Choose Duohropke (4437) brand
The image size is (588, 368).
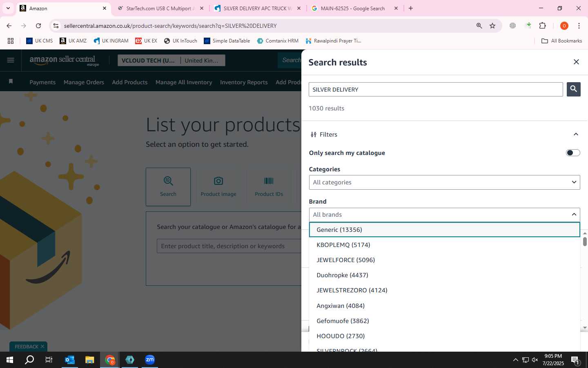click(445, 275)
